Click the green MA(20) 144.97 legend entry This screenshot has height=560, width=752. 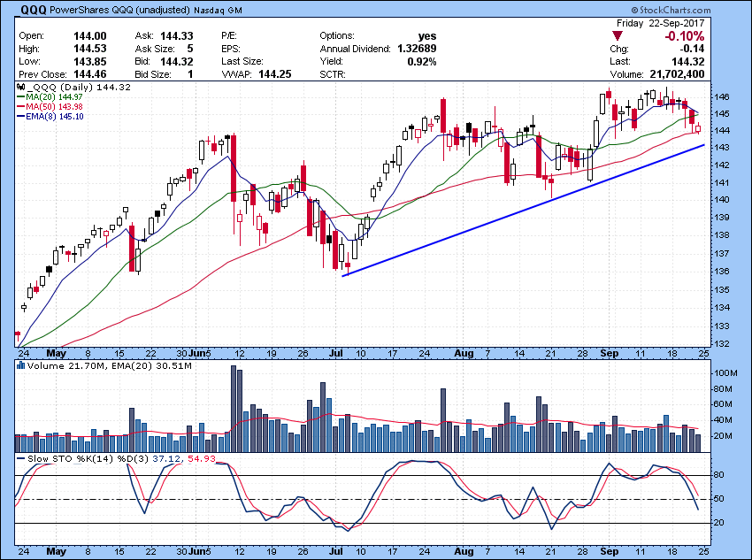coord(50,96)
